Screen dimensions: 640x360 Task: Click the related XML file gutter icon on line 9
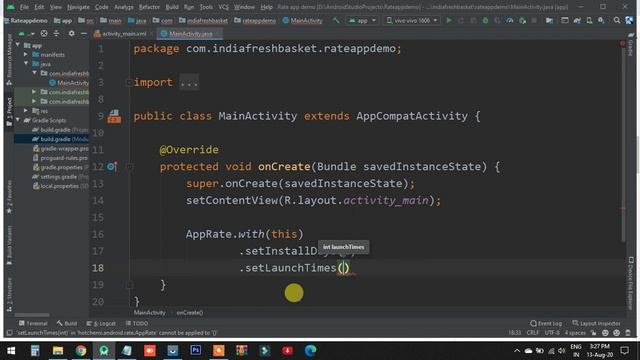[x=114, y=116]
